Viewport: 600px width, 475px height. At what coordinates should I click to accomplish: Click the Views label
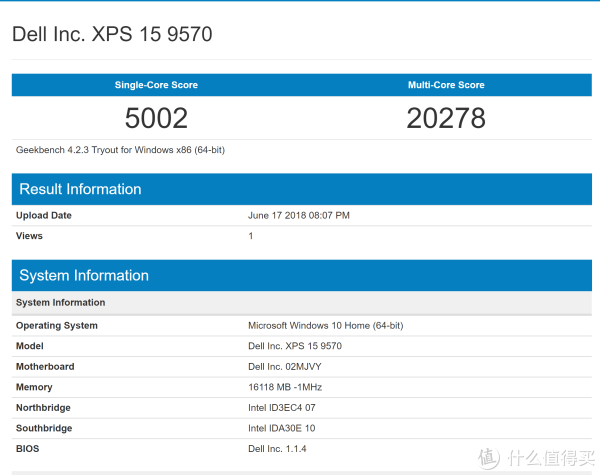(29, 236)
